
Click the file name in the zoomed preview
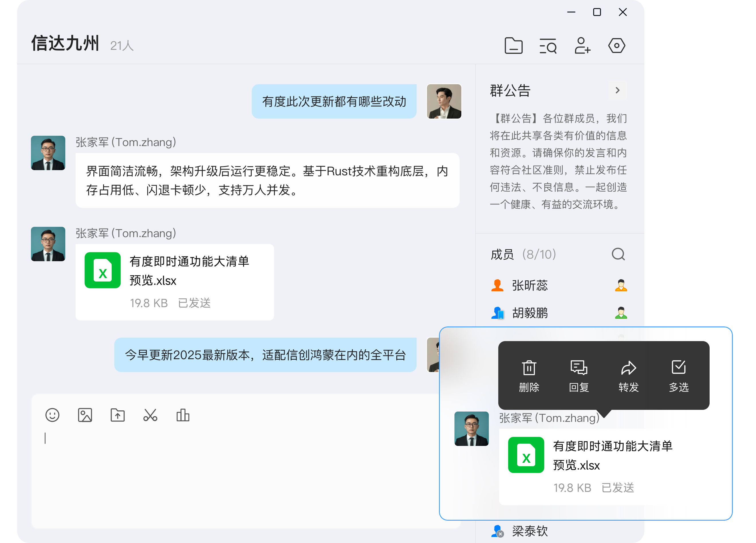click(613, 455)
